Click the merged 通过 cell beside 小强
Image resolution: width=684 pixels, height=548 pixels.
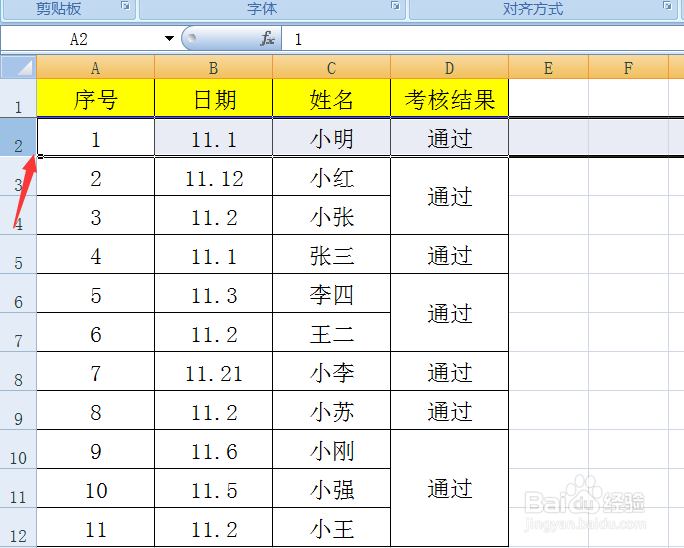[x=449, y=488]
